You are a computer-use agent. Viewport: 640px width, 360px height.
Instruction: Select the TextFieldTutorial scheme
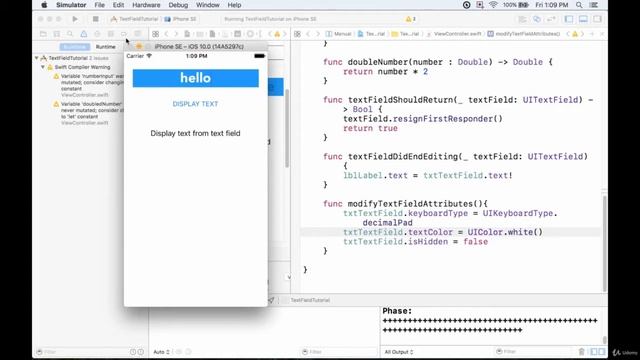point(134,19)
